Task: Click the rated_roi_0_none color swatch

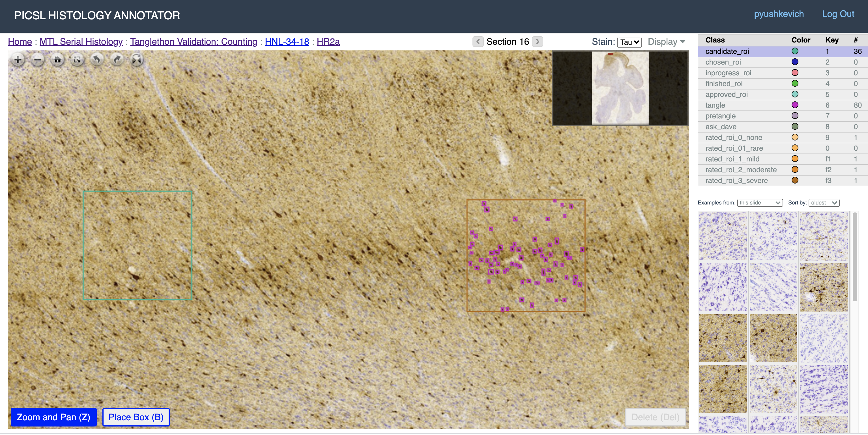Action: pyautogui.click(x=795, y=138)
